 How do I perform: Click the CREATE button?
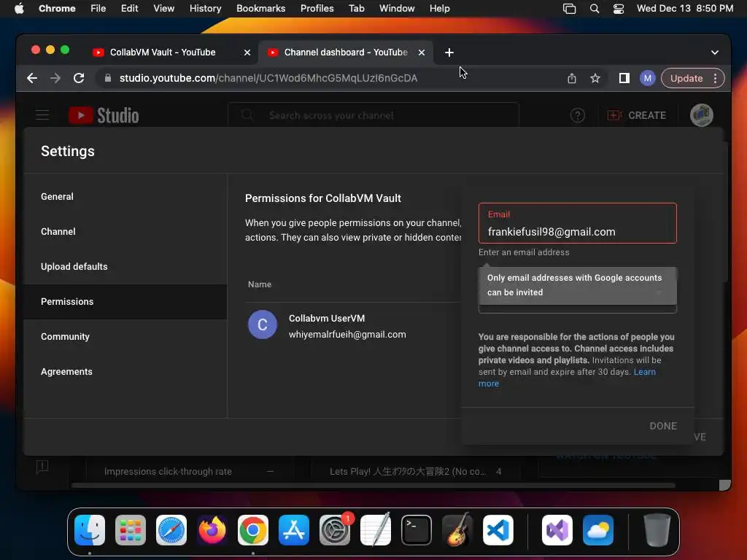tap(637, 115)
